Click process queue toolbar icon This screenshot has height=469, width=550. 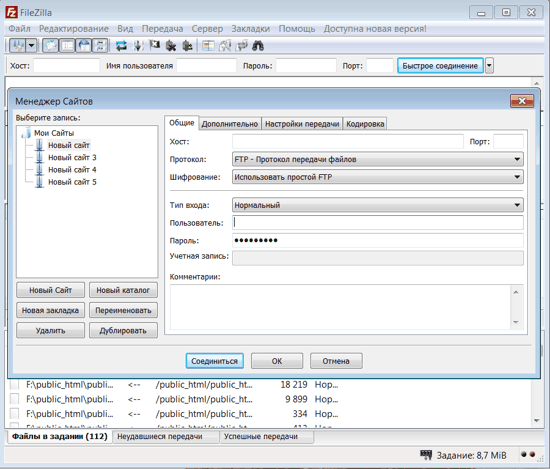[x=138, y=46]
